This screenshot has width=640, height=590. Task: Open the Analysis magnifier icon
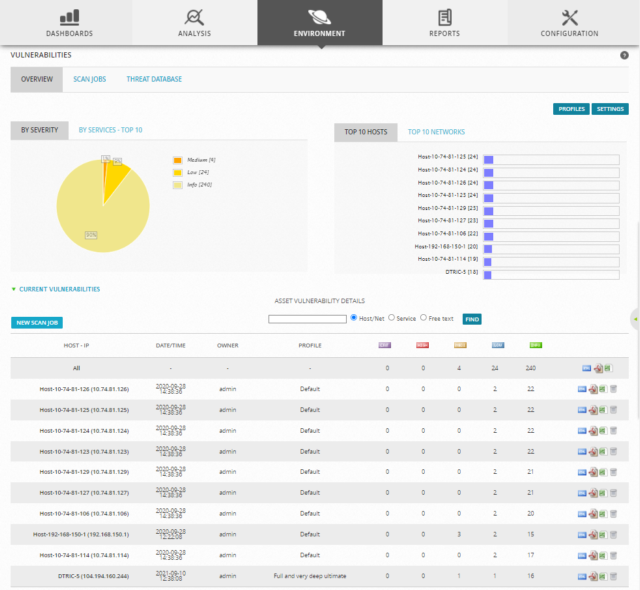click(x=194, y=17)
